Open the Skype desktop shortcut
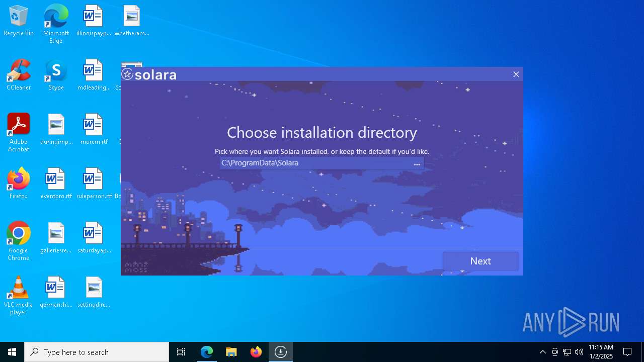644x362 pixels. [x=56, y=75]
